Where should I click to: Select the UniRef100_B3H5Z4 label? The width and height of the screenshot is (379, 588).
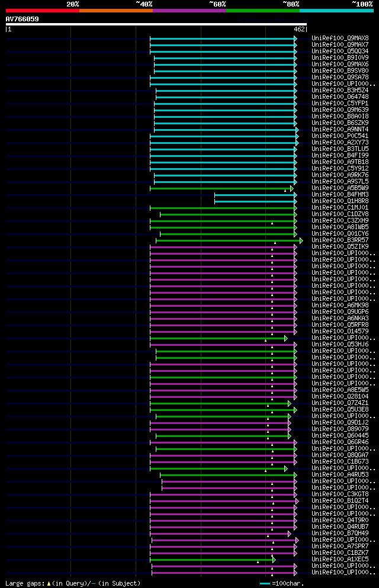[x=340, y=91]
